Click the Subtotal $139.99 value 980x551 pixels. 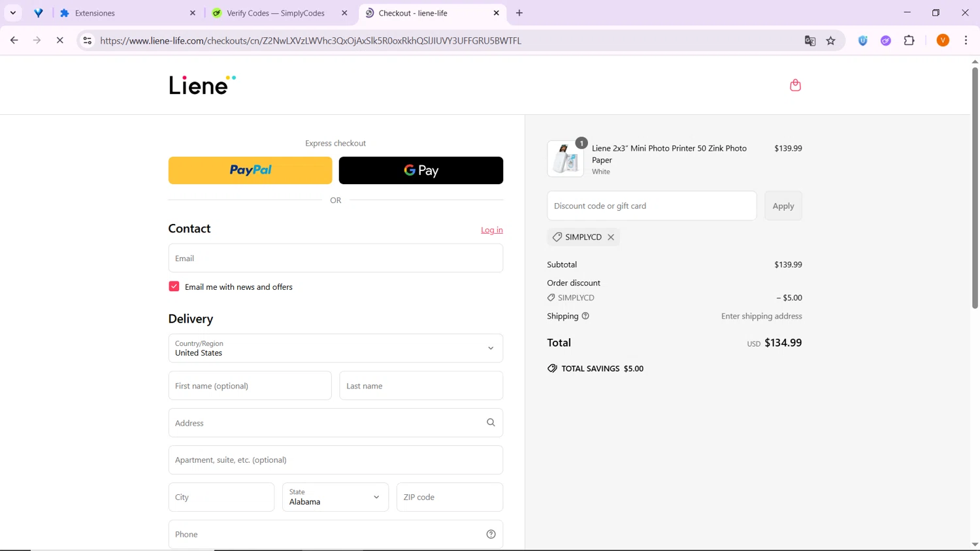(x=788, y=264)
